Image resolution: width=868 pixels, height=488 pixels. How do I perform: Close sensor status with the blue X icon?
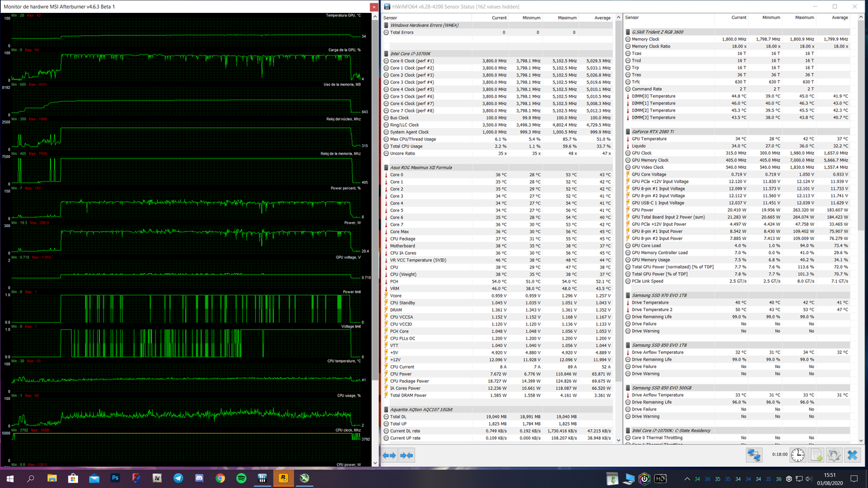[852, 455]
